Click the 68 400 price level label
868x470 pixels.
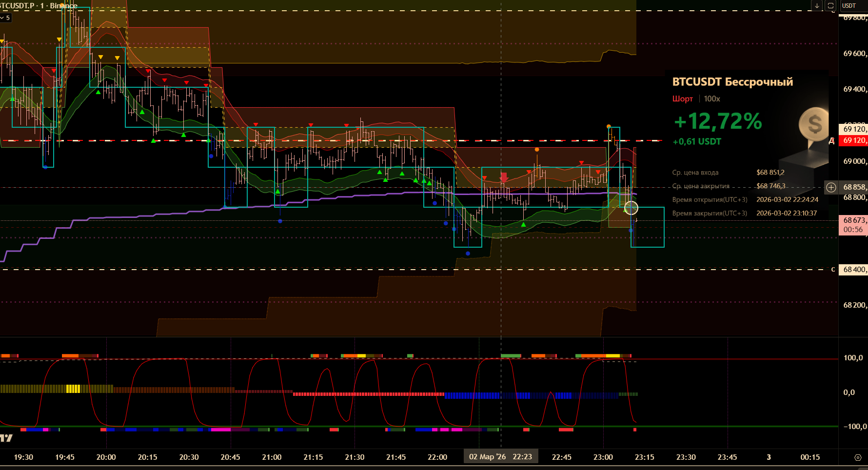(x=853, y=270)
